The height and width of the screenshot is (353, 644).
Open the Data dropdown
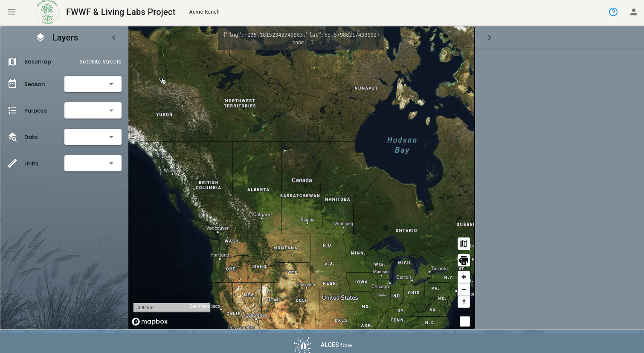[x=93, y=137]
